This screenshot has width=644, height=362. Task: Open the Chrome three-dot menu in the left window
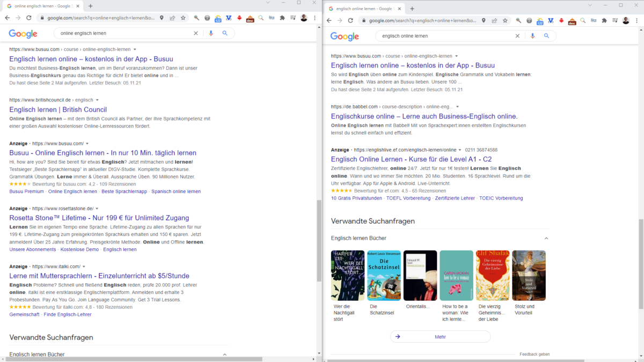click(x=314, y=18)
